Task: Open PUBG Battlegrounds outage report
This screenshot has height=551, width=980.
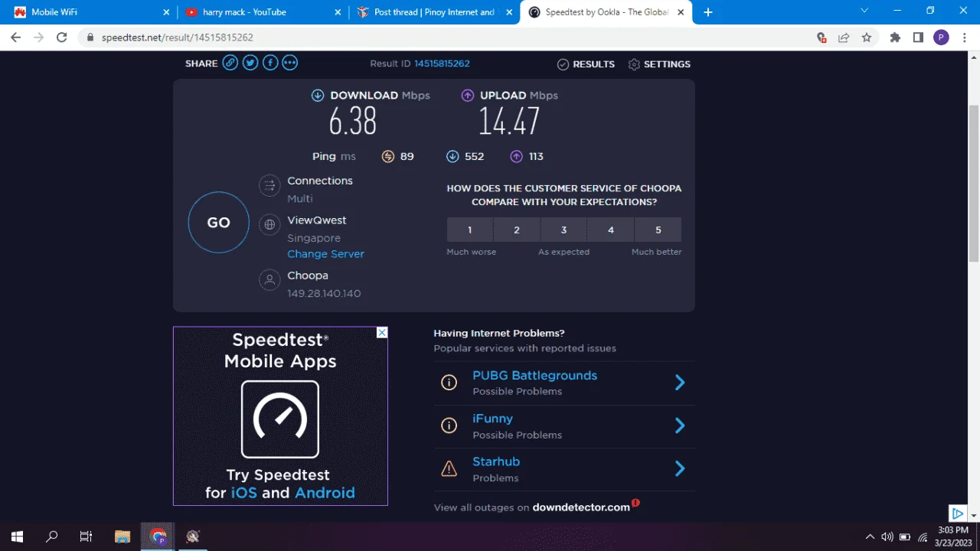Action: click(x=534, y=376)
